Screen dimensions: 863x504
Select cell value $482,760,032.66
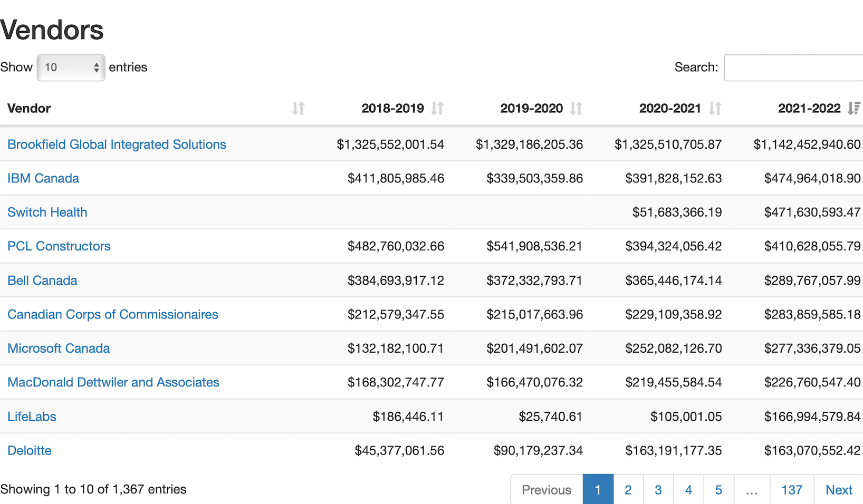pos(396,246)
